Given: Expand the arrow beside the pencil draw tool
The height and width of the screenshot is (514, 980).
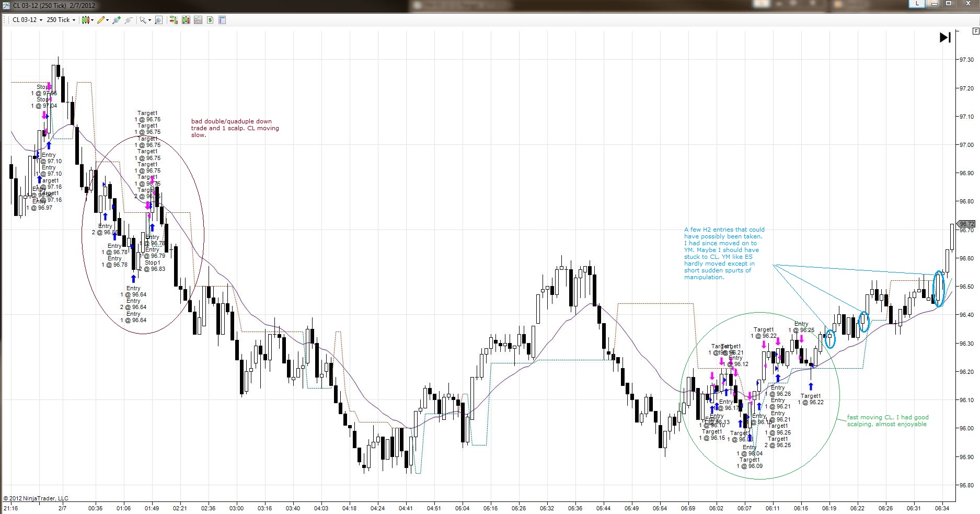Looking at the screenshot, I should point(108,20).
